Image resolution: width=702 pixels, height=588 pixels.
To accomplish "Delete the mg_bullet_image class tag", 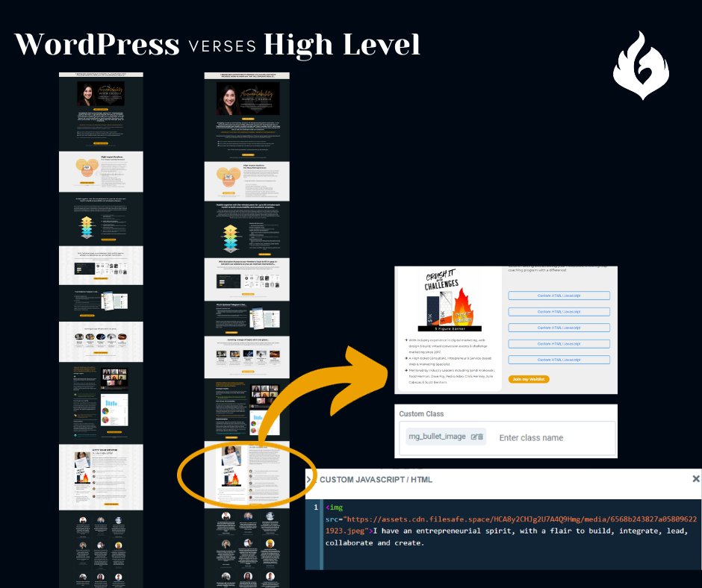I will [x=480, y=437].
